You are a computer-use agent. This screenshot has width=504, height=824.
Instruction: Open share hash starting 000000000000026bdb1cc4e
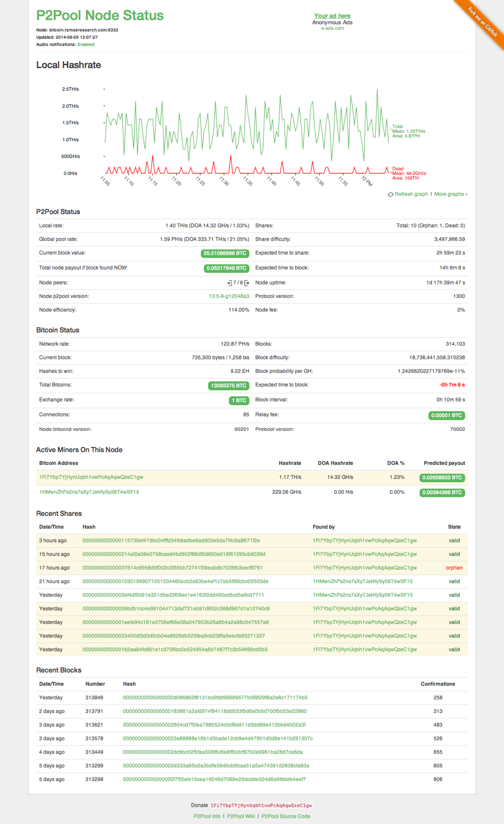(176, 609)
